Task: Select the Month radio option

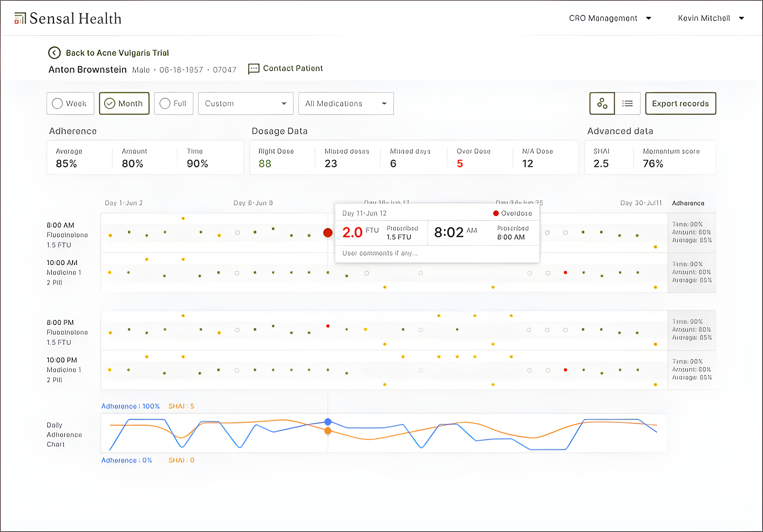Action: click(124, 103)
